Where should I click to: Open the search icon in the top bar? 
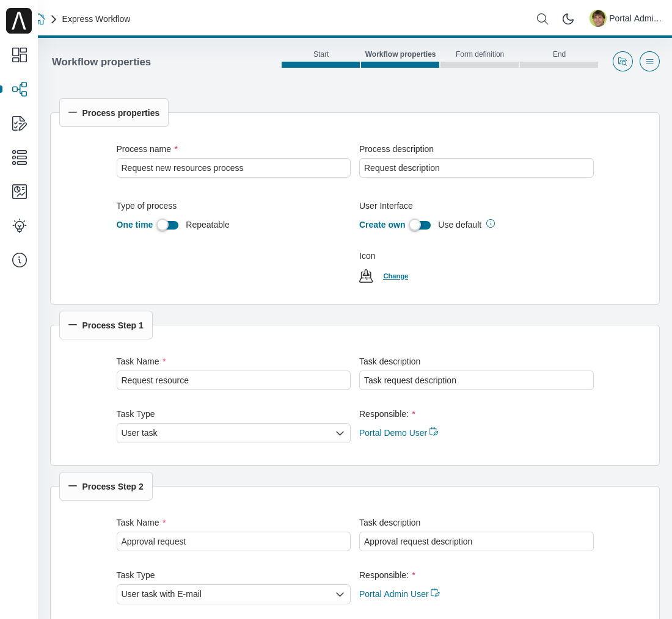tap(542, 19)
